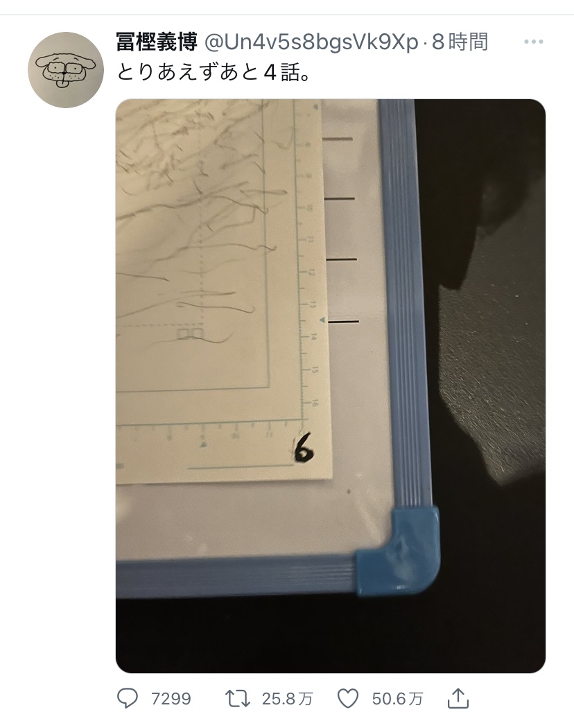Open the dog-sketch profile avatar

pos(65,70)
